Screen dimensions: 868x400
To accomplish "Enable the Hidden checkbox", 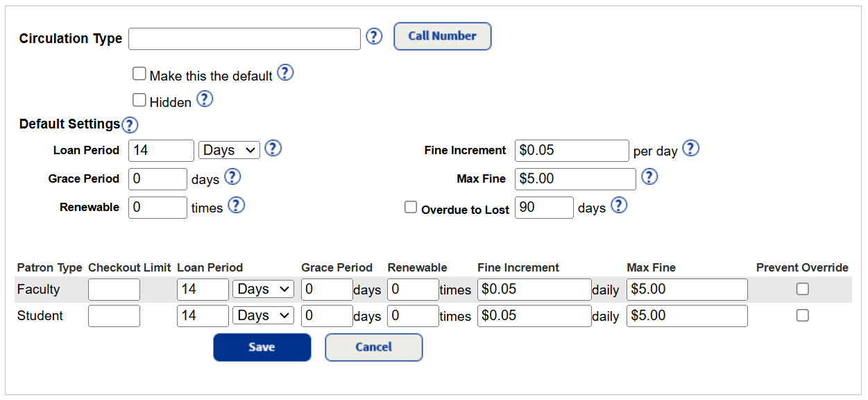I will point(139,100).
